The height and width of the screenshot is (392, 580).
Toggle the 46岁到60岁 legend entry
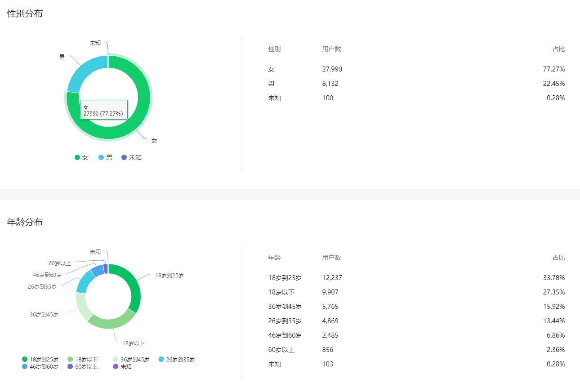[40, 366]
